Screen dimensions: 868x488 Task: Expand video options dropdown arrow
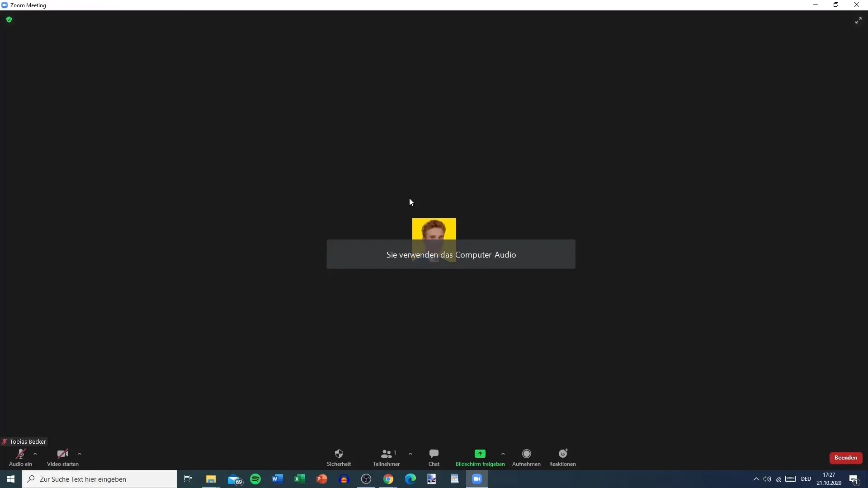coord(79,454)
